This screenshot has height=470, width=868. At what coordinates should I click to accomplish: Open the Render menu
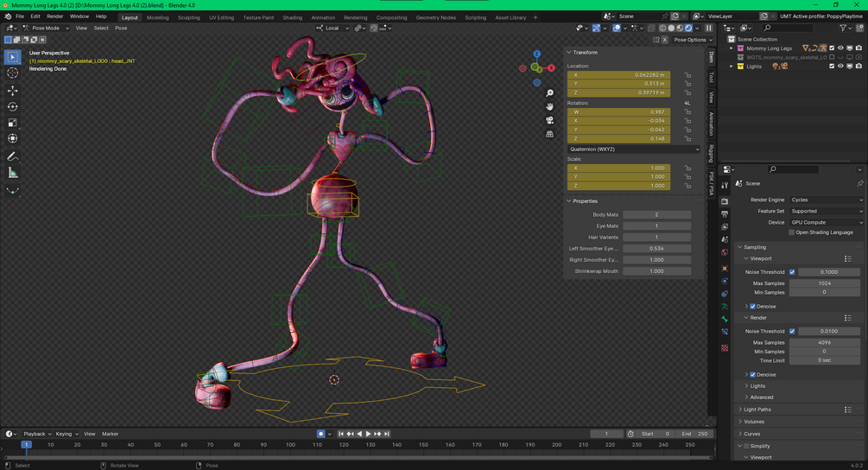pyautogui.click(x=54, y=16)
